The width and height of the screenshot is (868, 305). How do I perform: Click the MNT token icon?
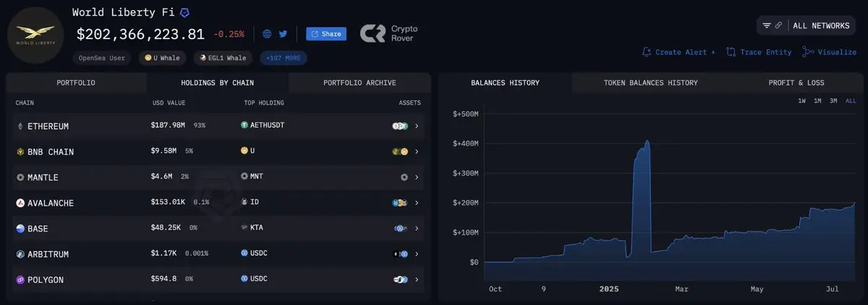tap(244, 176)
